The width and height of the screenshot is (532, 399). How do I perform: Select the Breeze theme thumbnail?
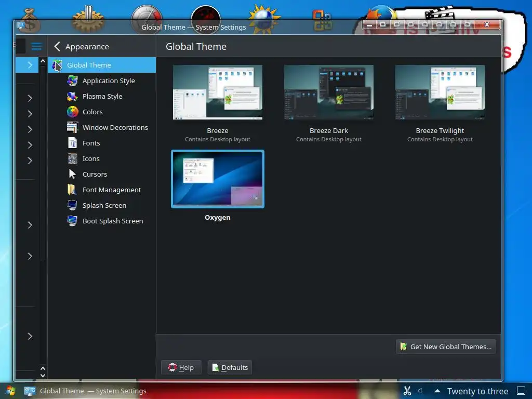[218, 92]
